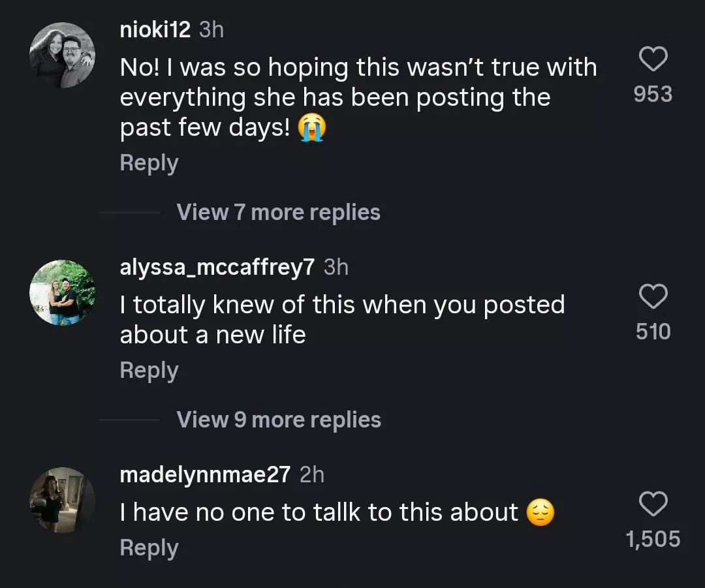Open nioki12's profile picture
The width and height of the screenshot is (705, 588).
63,55
